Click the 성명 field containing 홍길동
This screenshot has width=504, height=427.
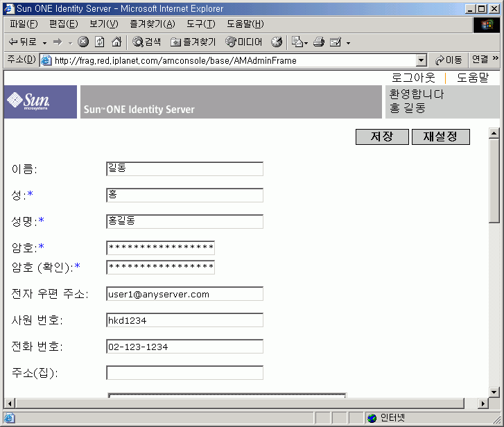point(184,222)
